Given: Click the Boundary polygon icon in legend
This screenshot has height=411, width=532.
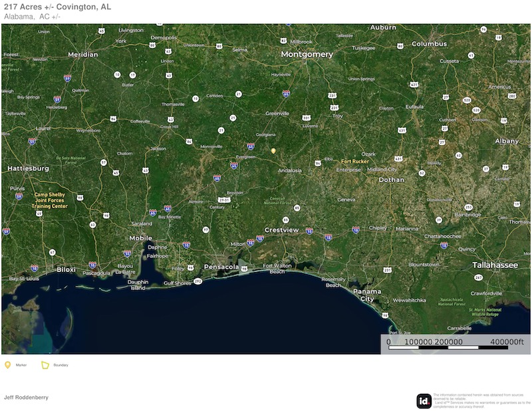Looking at the screenshot, I should tap(45, 364).
